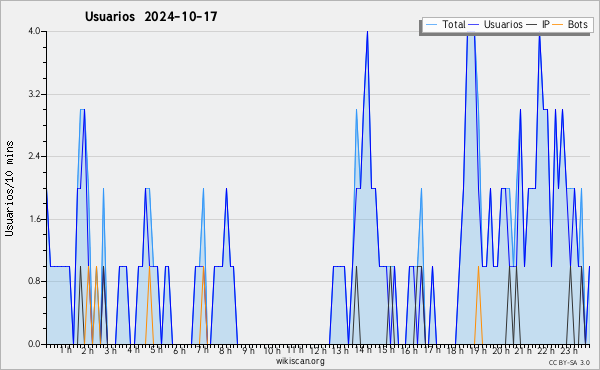Screen dimensions: 600x370
Task: Click the '5 h' x-axis label
Action: tap(156, 350)
